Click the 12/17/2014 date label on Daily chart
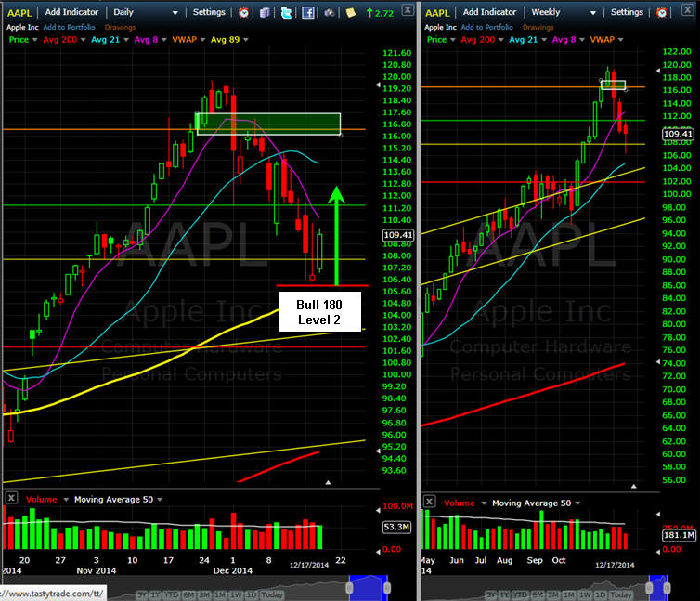The image size is (700, 601). pos(309,565)
